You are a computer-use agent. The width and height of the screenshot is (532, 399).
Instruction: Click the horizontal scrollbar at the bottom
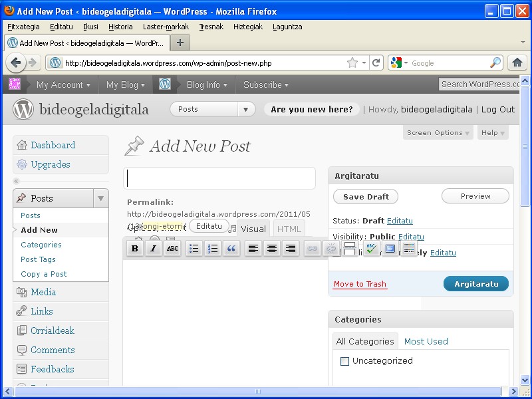pos(258,391)
